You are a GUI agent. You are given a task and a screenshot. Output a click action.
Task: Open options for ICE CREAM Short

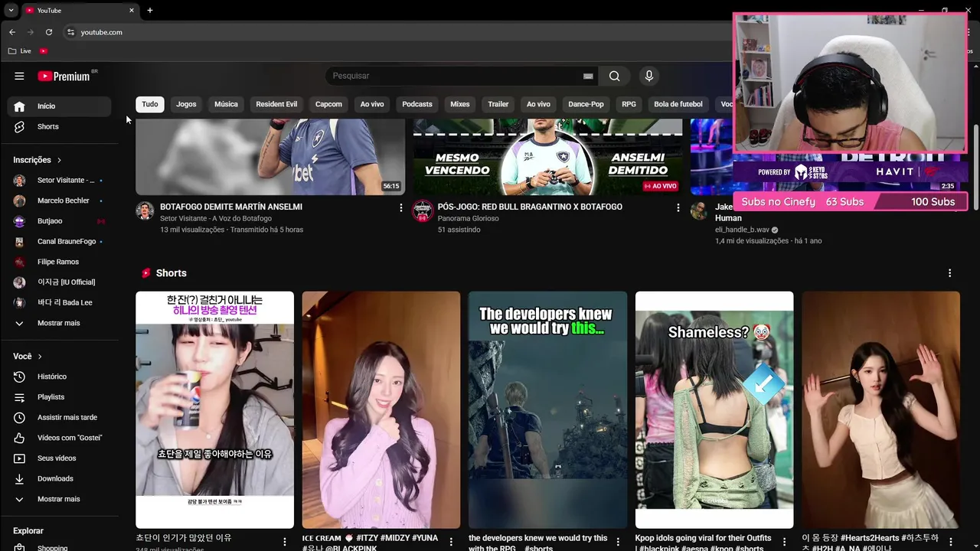pos(451,542)
